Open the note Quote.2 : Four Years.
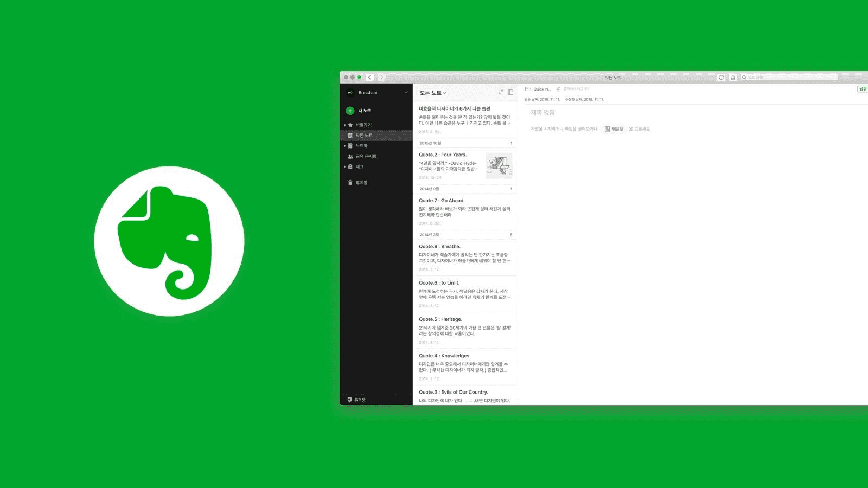This screenshot has width=868, height=488. point(465,166)
